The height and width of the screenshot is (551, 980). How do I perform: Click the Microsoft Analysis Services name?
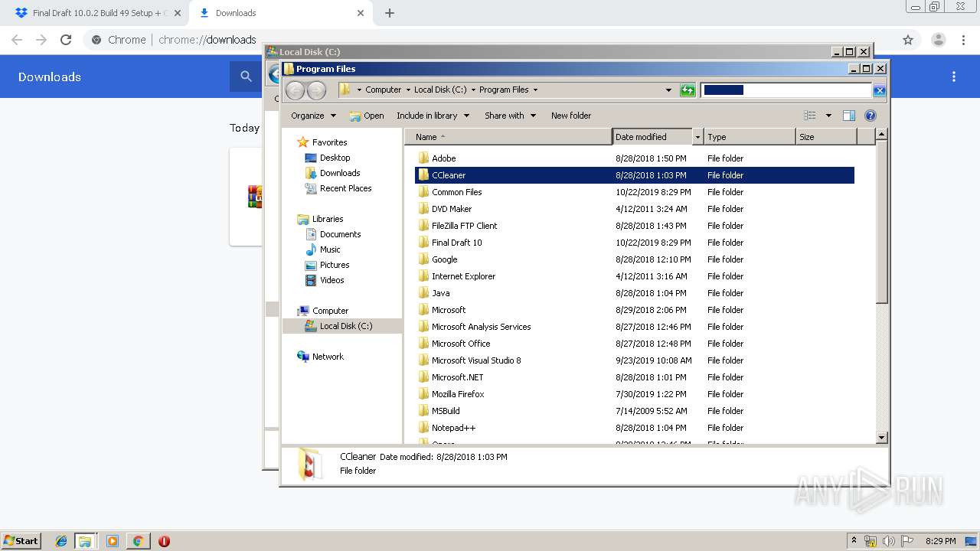tap(481, 327)
